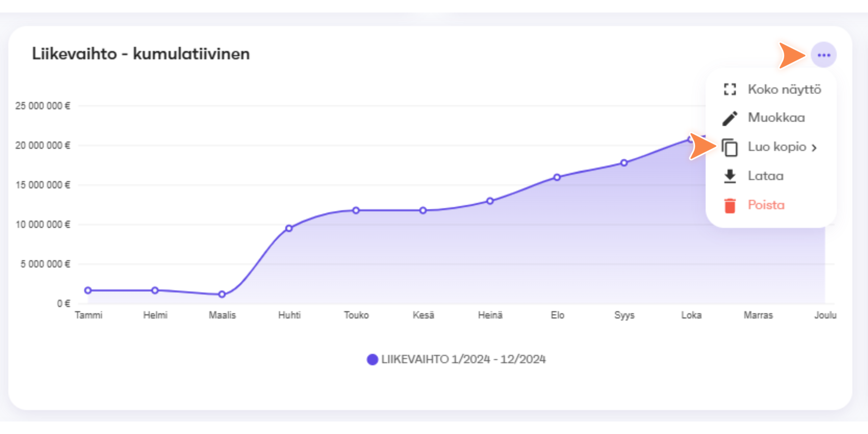The height and width of the screenshot is (434, 868).
Task: Click the 25 000 000 € axis value
Action: pyautogui.click(x=43, y=106)
